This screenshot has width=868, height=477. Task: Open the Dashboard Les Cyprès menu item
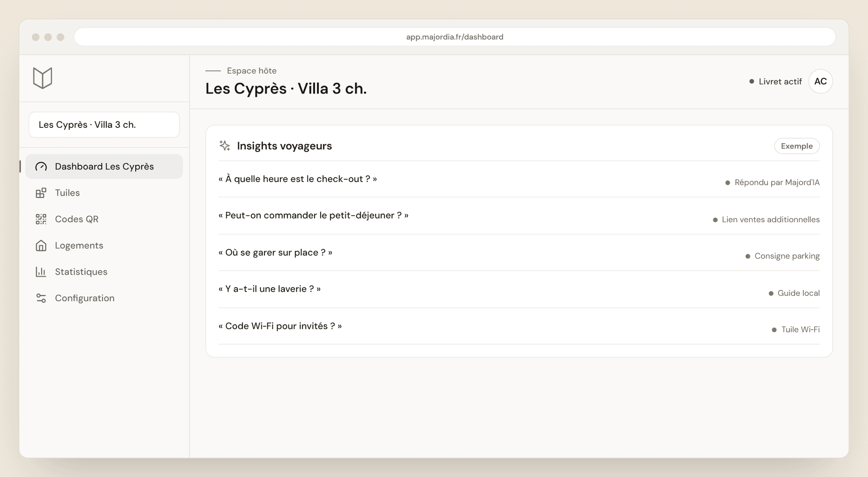tap(104, 167)
